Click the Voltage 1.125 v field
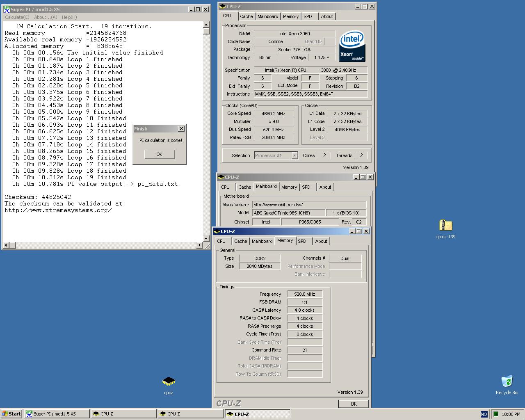 (x=322, y=57)
